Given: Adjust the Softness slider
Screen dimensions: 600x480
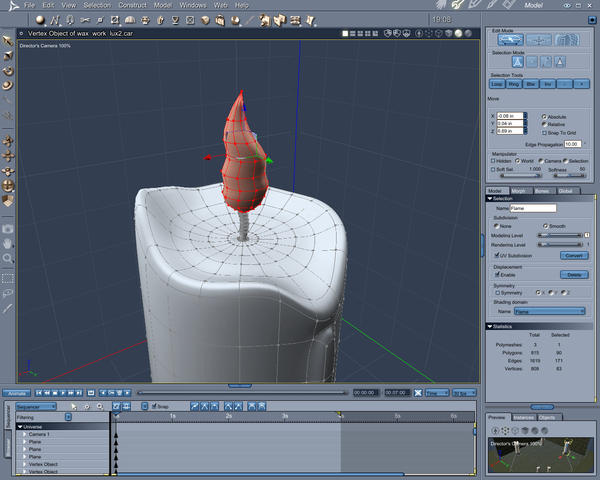Looking at the screenshot, I should pos(569,176).
